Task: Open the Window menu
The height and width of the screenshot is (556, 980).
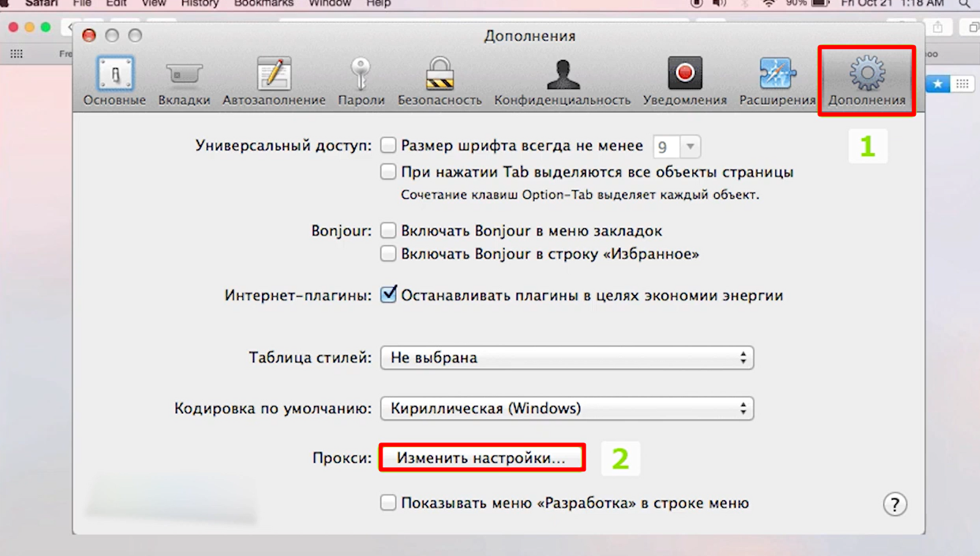Action: point(330,3)
